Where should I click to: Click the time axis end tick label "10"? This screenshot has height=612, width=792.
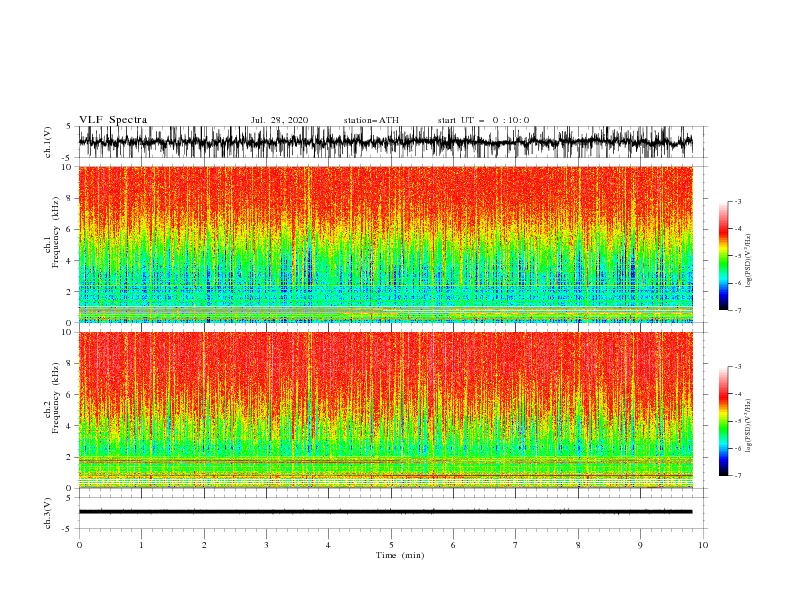pyautogui.click(x=703, y=545)
